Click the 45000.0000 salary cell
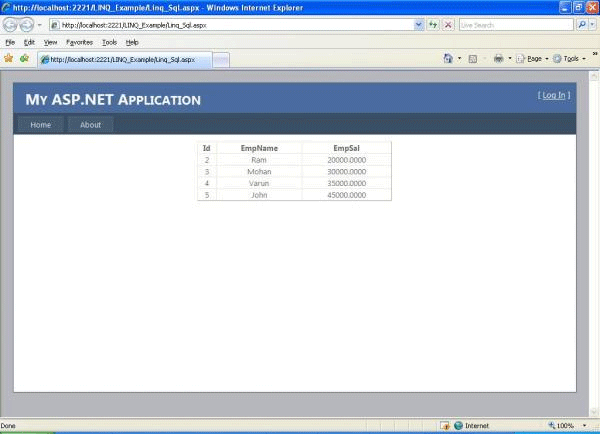 pos(347,195)
